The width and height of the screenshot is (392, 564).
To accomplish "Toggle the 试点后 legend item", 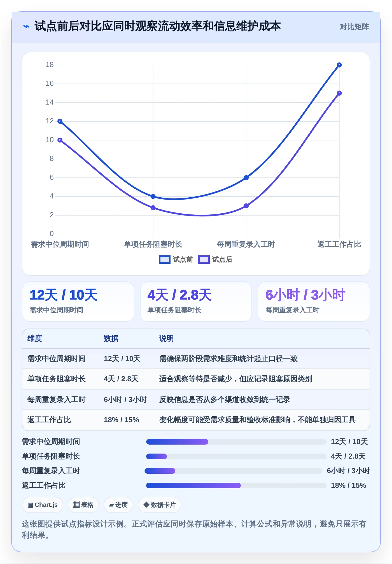I will pyautogui.click(x=215, y=260).
